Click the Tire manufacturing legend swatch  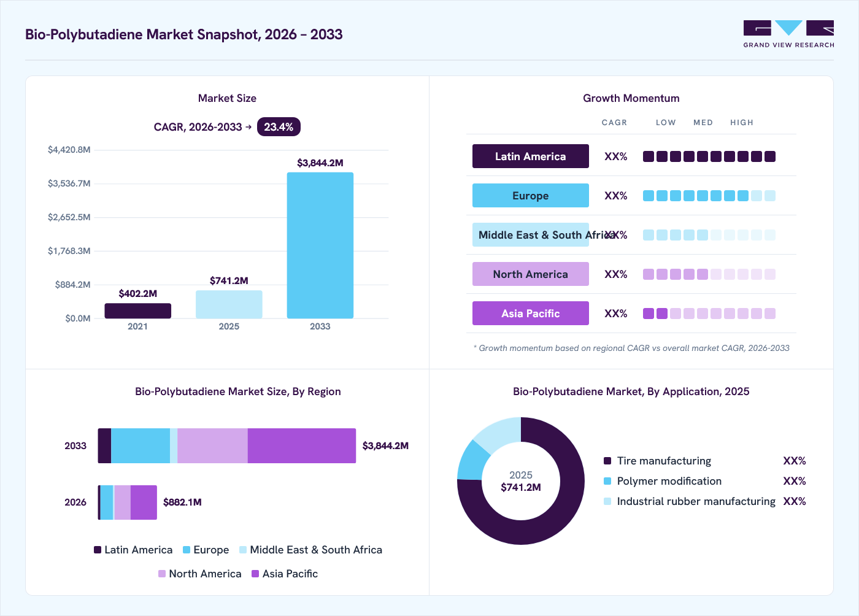(x=607, y=461)
